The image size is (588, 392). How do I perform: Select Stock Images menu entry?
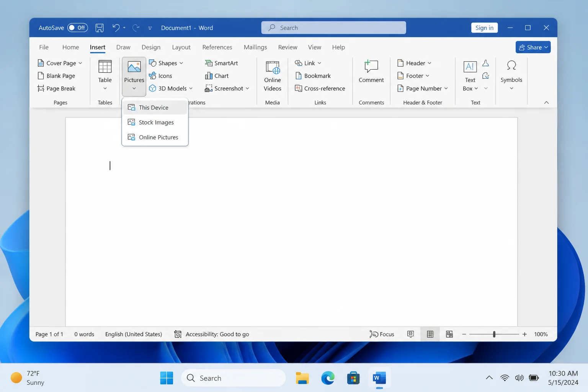point(155,122)
